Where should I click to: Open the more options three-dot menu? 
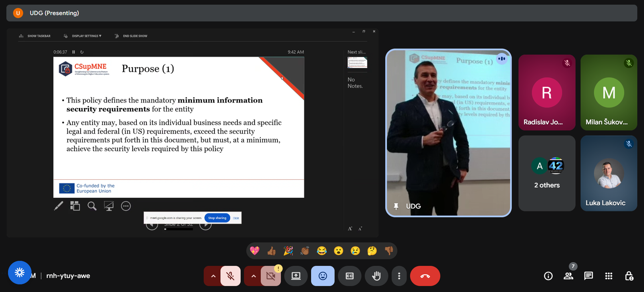click(399, 276)
